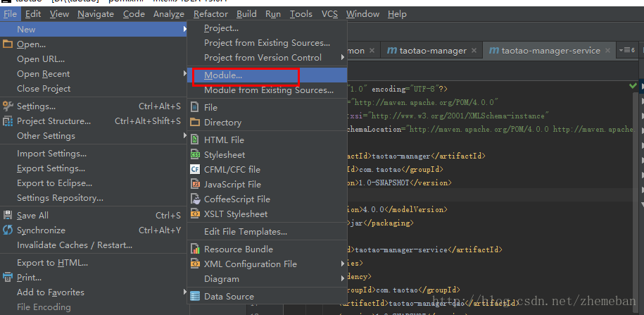Open the hidden editor tabs dropdown
This screenshot has width=644, height=315.
point(626,51)
